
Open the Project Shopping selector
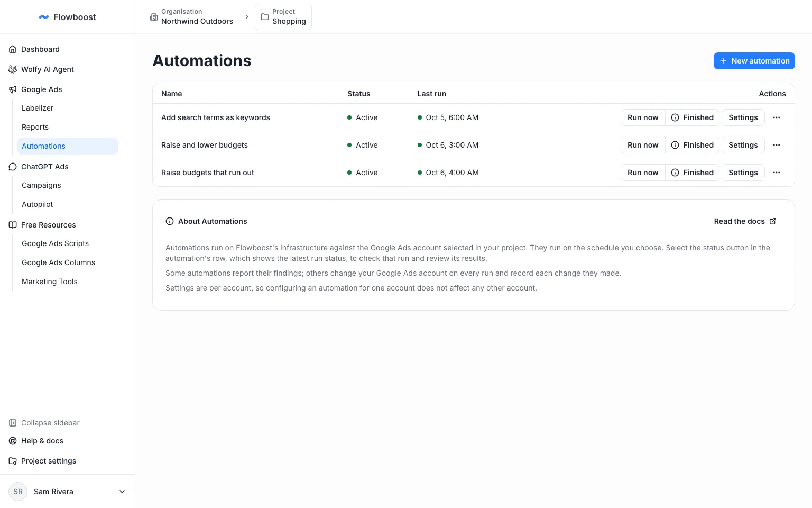(283, 17)
